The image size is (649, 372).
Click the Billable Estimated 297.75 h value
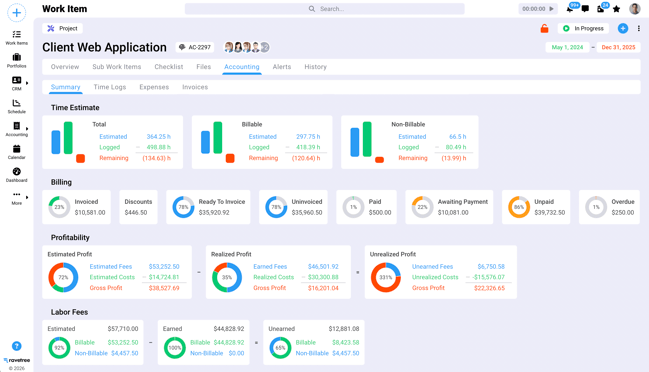pyautogui.click(x=308, y=137)
